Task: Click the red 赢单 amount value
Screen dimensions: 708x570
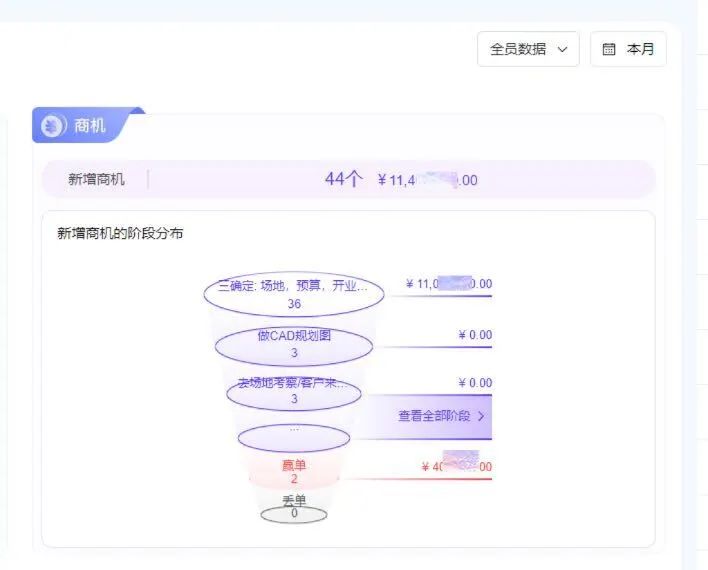Action: 456,466
